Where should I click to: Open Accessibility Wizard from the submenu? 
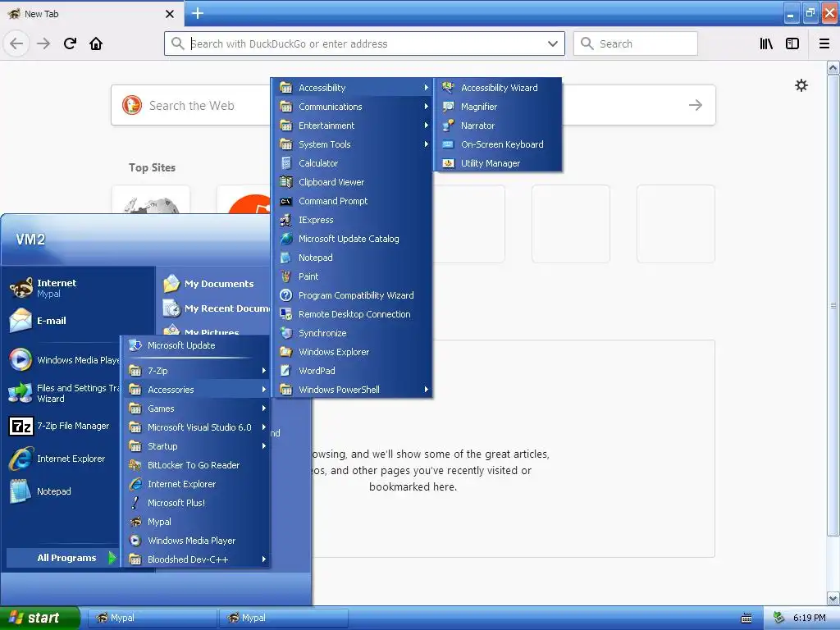pos(498,88)
